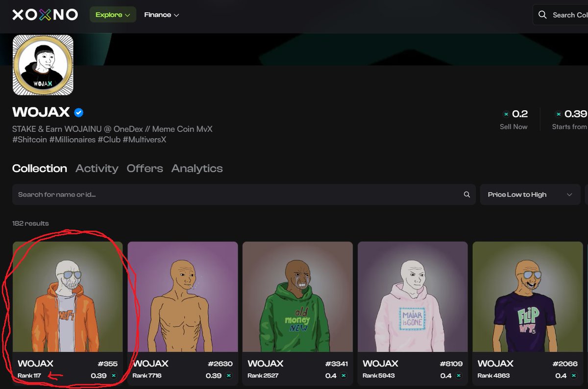
Task: Click the EGLD icon on card #3341
Action: point(343,376)
